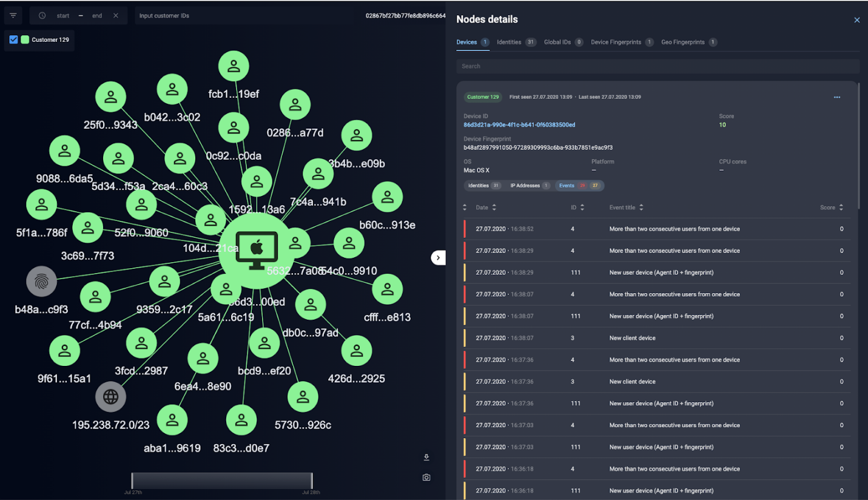Screen dimensions: 868x500
Task: Open the Device Fingerprints tab
Action: 622,42
